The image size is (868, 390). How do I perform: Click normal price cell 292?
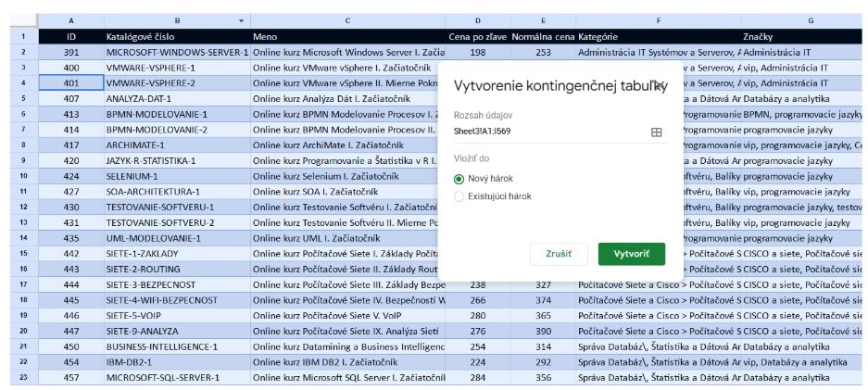tap(543, 362)
